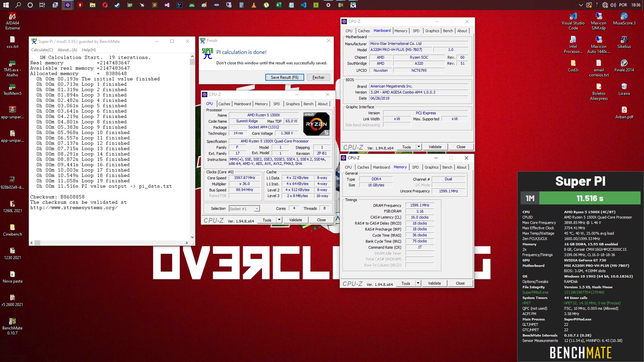Screen dimensions: 644x362
Task: Click Validate in CPU-Z CPU window
Action: (296, 220)
